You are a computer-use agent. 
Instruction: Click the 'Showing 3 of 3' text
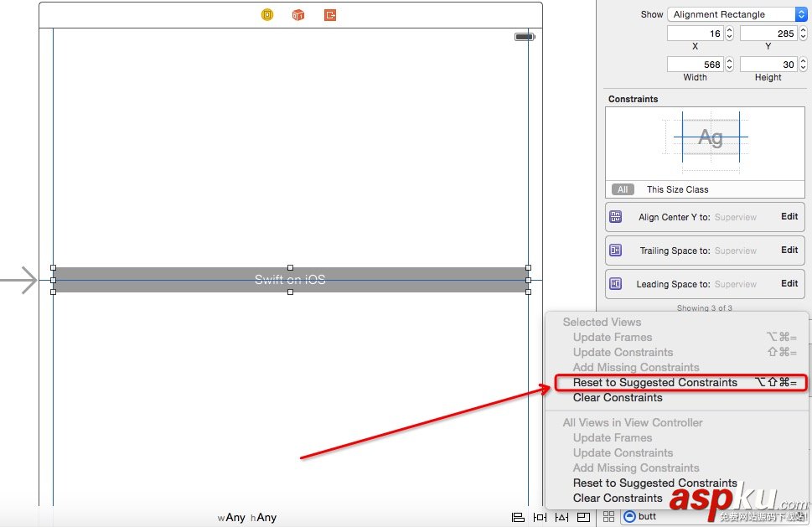coord(704,308)
